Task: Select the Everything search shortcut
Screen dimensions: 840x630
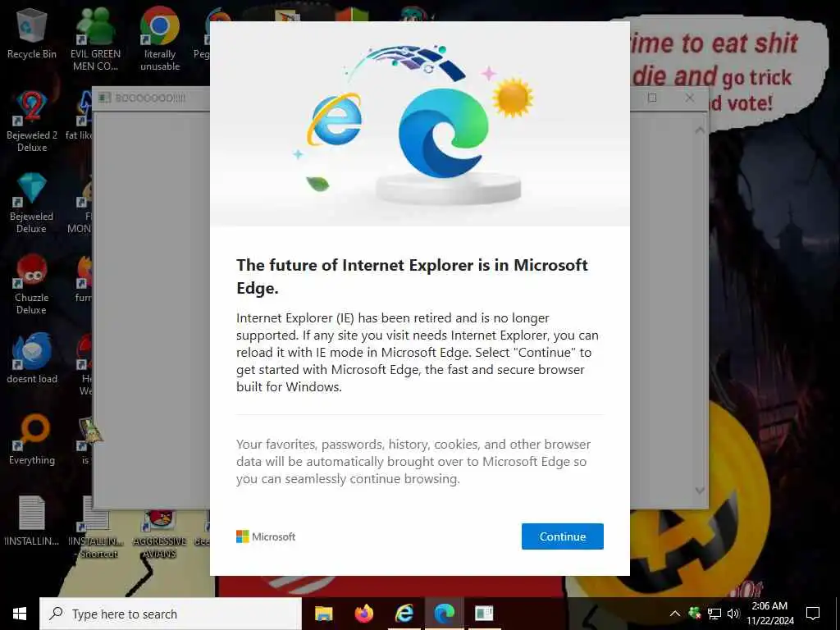Action: (32, 441)
